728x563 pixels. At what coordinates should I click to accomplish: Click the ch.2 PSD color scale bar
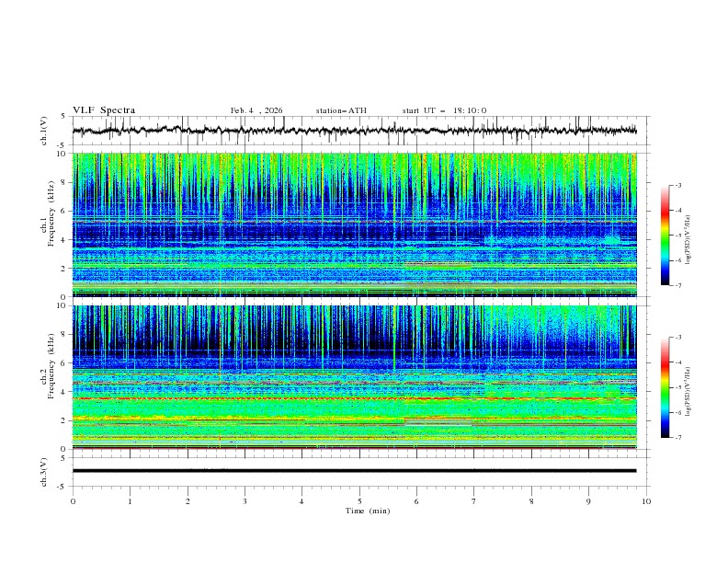tap(665, 387)
